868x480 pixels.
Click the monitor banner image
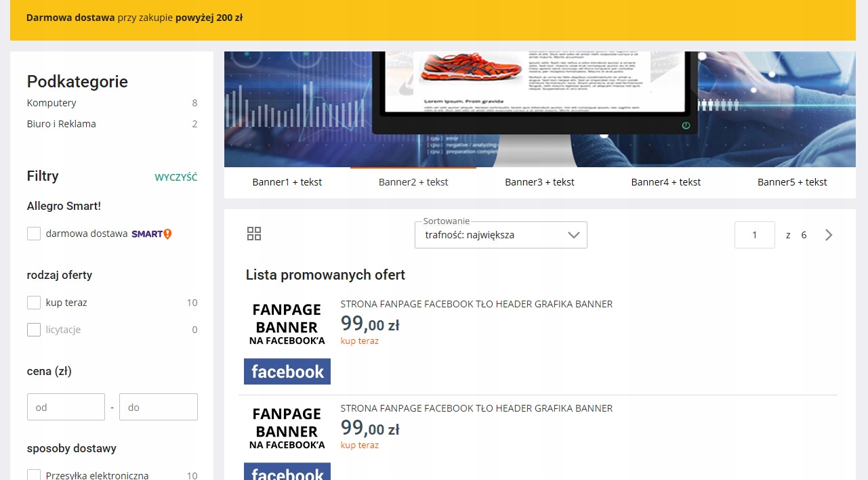[540, 109]
